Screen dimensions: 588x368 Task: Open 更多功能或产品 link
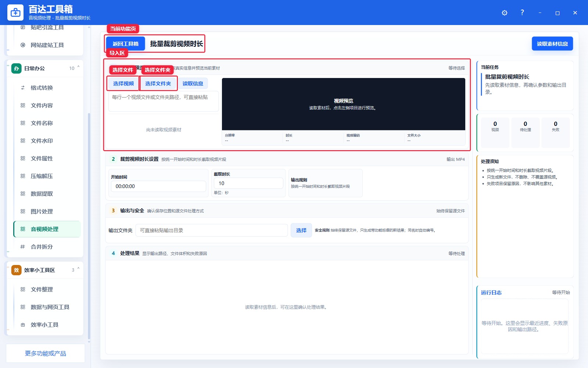(46, 353)
